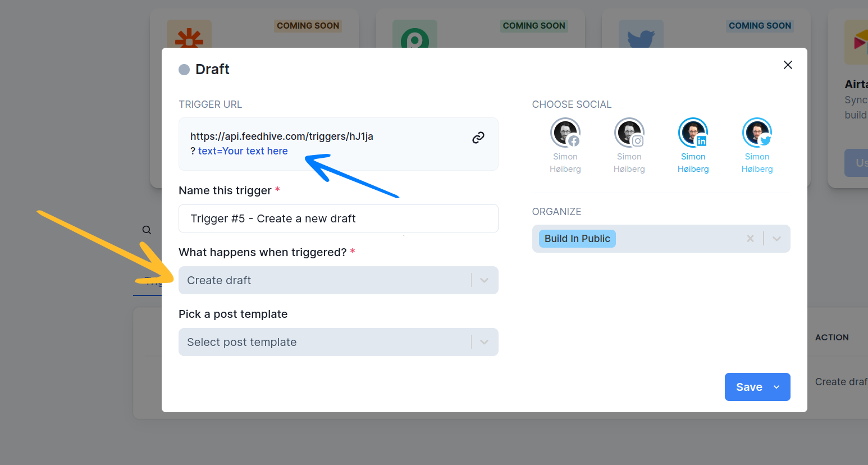Copy the trigger URL link icon
The height and width of the screenshot is (465, 868).
click(478, 138)
